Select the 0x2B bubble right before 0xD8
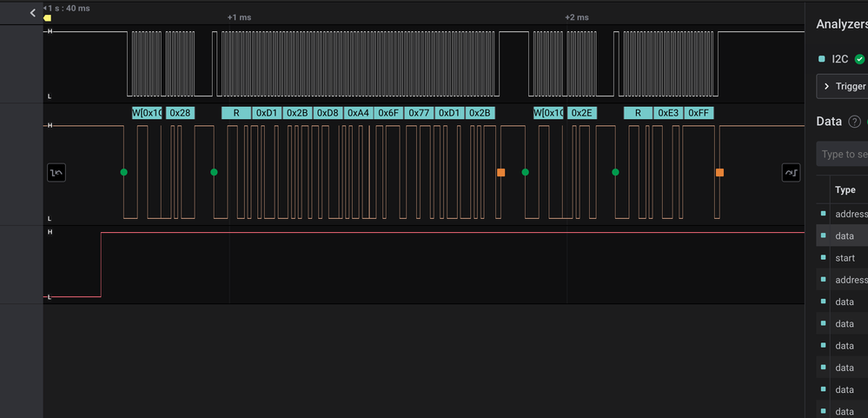Viewport: 868px width, 418px height. coord(298,113)
